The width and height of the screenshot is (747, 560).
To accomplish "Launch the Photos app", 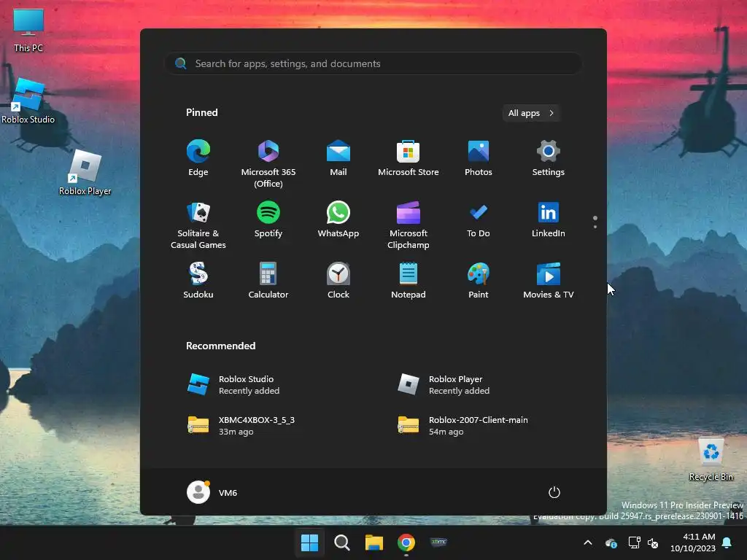I will pyautogui.click(x=479, y=158).
